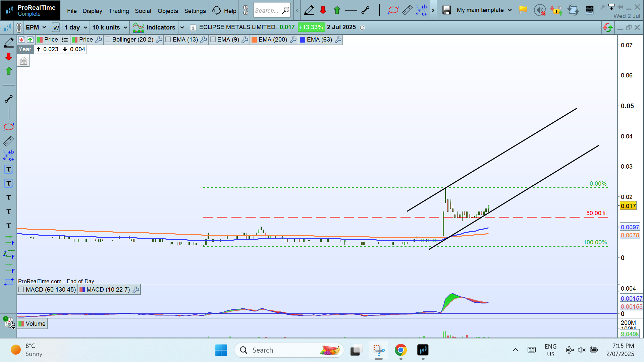Open the My main template dropdown
This screenshot has width=644, height=362.
coord(484,10)
